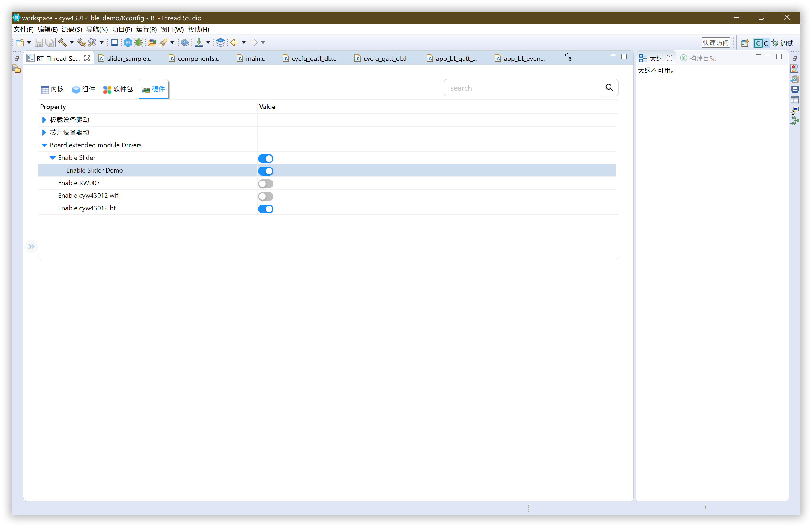Collapse the Enable Slider tree node
The height and width of the screenshot is (527, 812).
pyautogui.click(x=53, y=157)
